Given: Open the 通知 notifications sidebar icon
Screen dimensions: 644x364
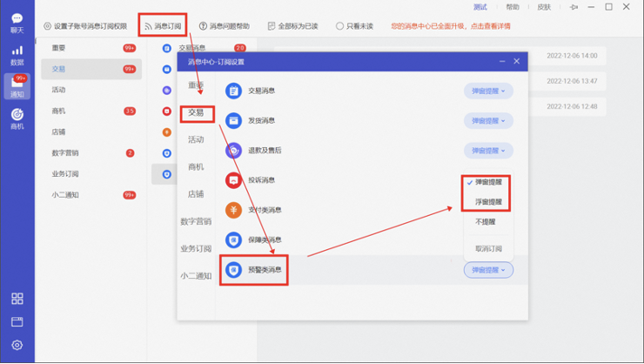Looking at the screenshot, I should point(17,86).
